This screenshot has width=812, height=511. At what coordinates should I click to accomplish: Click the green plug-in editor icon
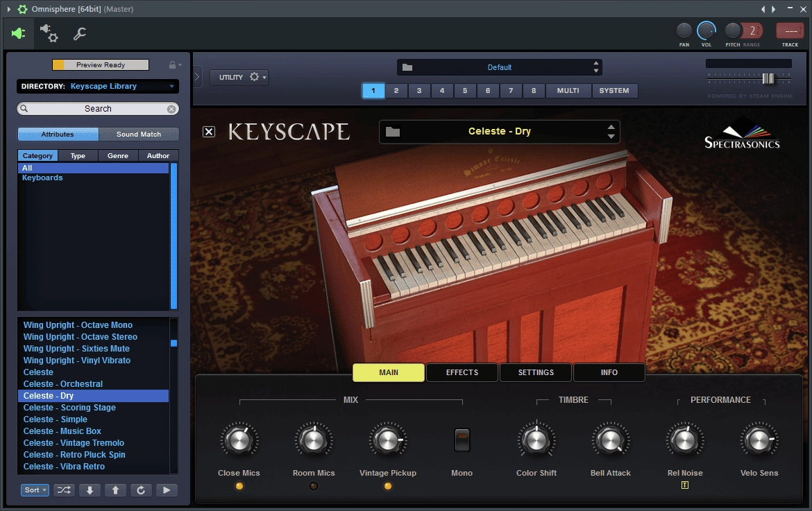[19, 33]
